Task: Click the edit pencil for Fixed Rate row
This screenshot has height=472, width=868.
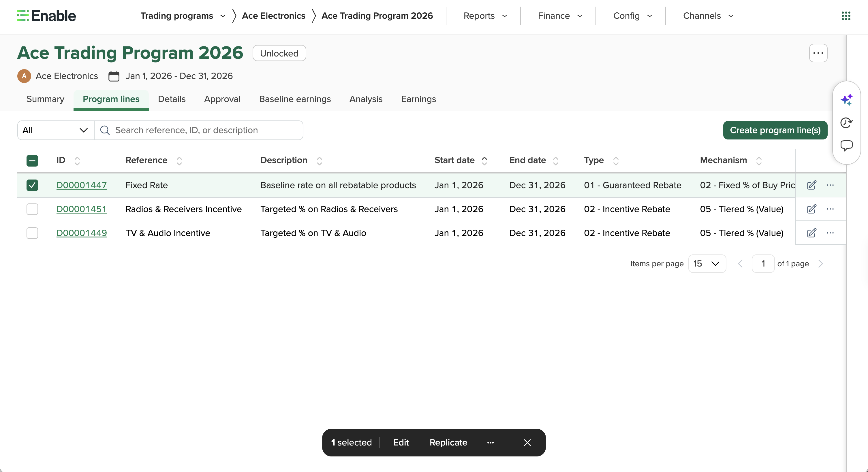Action: tap(811, 185)
